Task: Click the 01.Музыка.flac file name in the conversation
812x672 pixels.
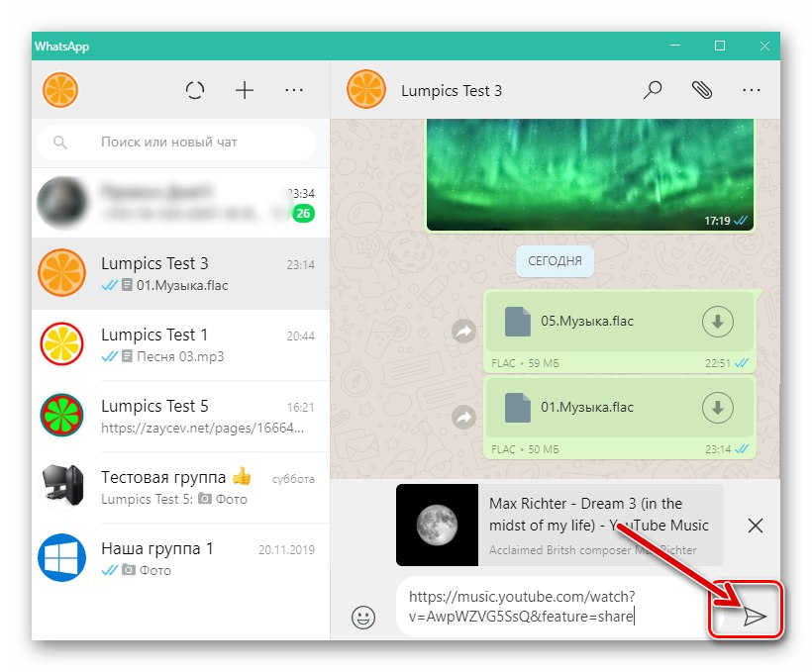Action: pos(587,407)
